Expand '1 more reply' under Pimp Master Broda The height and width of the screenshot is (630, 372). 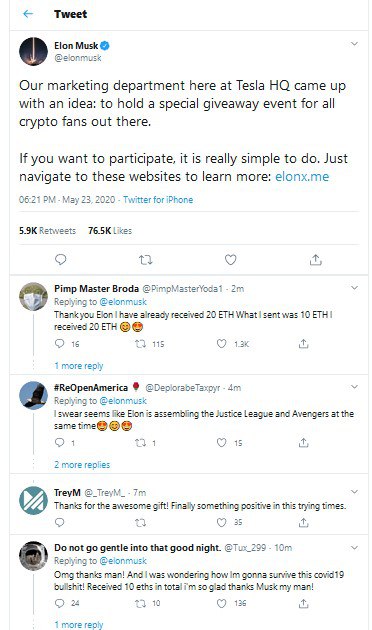(x=79, y=366)
